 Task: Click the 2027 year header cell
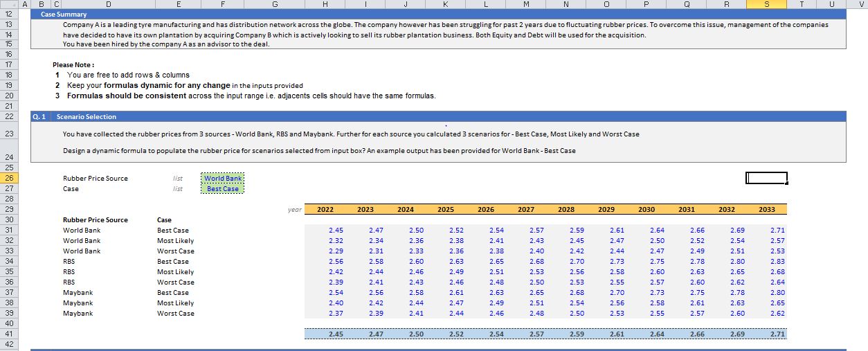point(526,209)
